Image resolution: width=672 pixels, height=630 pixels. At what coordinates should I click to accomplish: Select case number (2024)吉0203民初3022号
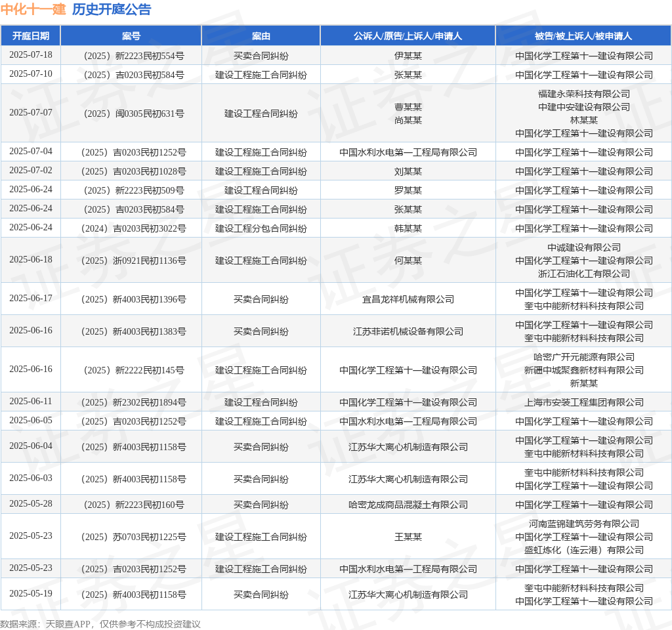(134, 228)
